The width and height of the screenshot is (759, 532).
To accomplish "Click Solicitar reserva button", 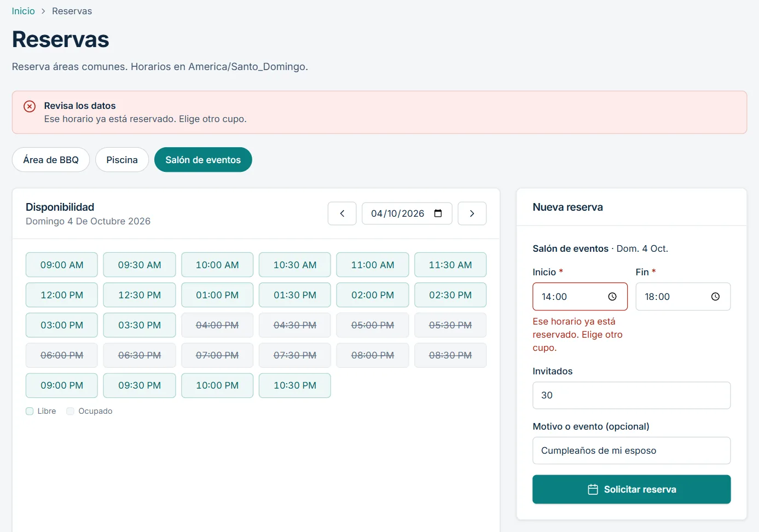I will pos(631,489).
